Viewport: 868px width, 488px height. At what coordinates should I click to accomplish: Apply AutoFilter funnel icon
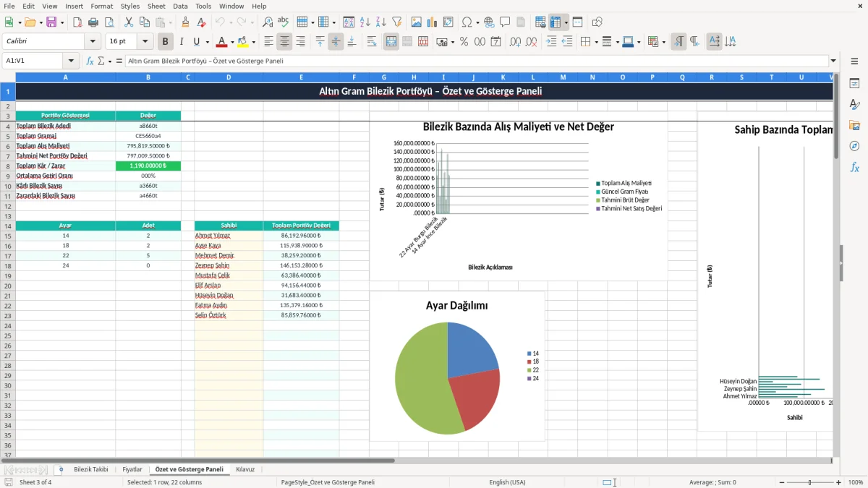coord(397,22)
